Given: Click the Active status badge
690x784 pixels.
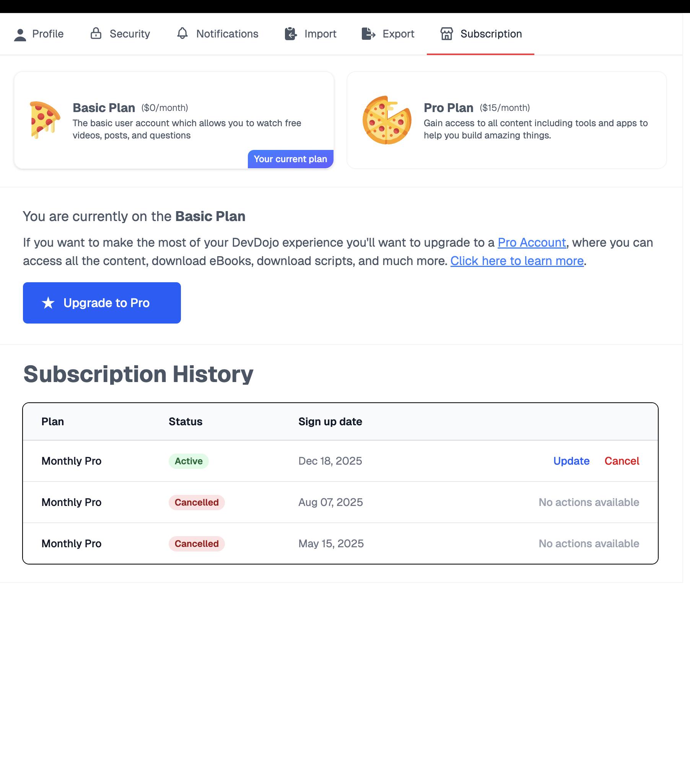Looking at the screenshot, I should [188, 461].
